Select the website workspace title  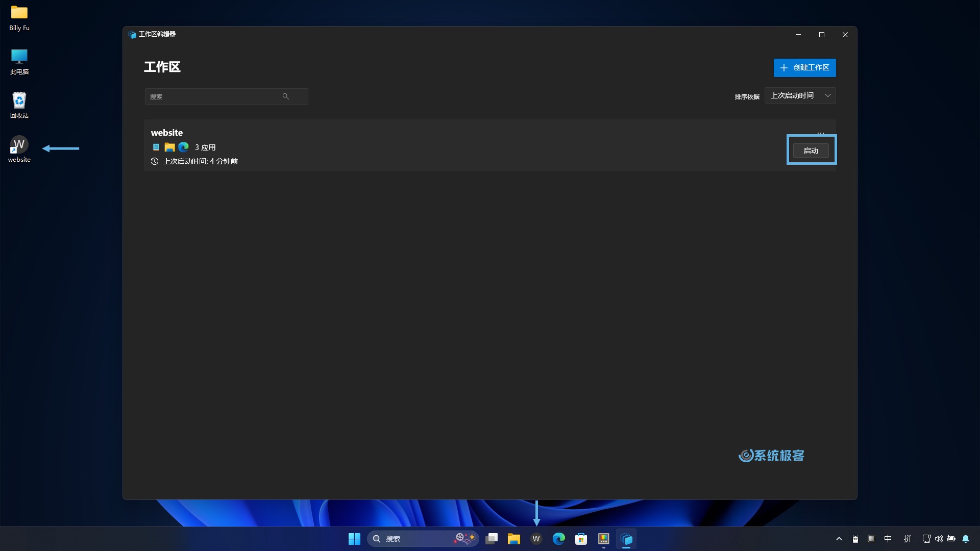pyautogui.click(x=167, y=133)
